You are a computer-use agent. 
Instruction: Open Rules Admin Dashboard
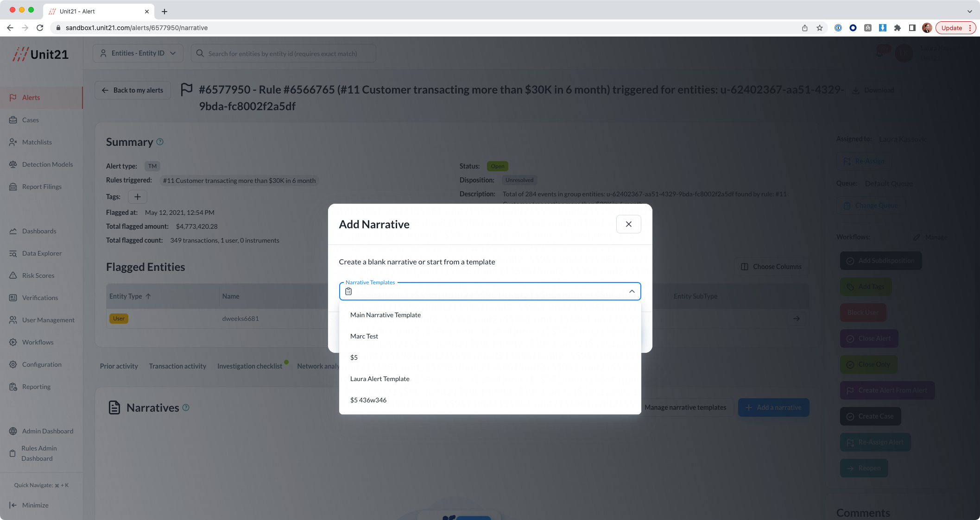(41, 453)
